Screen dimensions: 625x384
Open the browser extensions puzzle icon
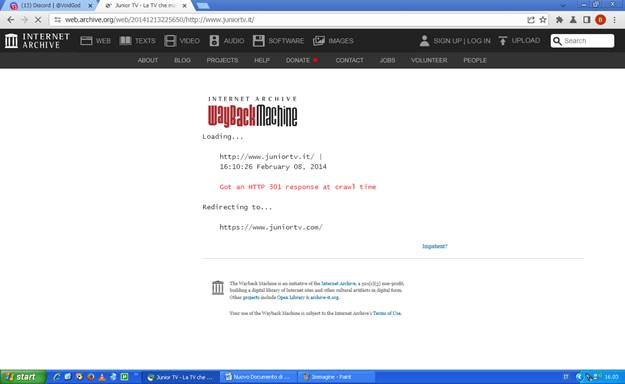pos(559,20)
